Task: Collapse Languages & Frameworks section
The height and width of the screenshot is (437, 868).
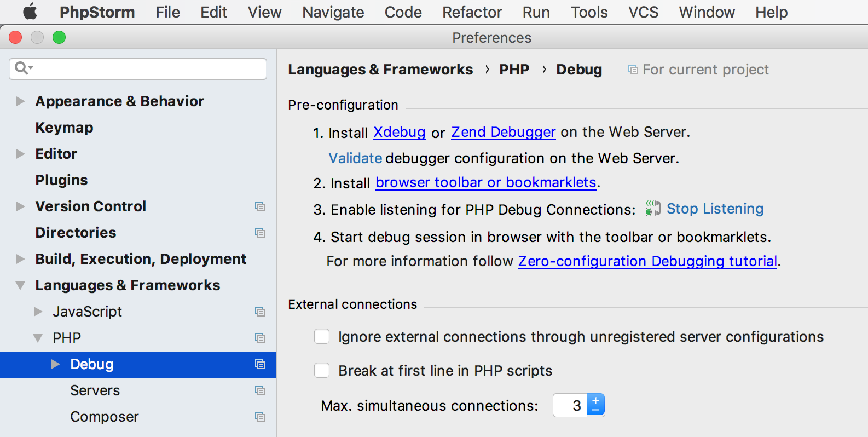Action: (20, 285)
